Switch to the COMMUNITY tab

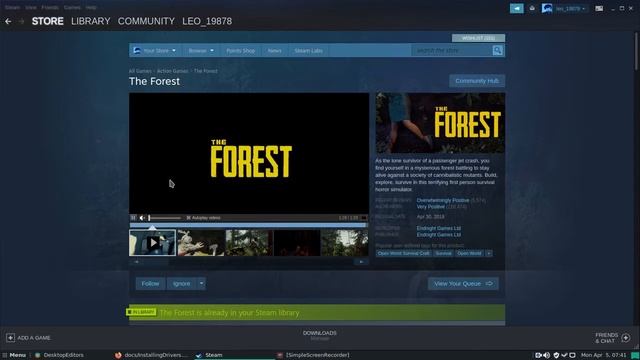(146, 21)
